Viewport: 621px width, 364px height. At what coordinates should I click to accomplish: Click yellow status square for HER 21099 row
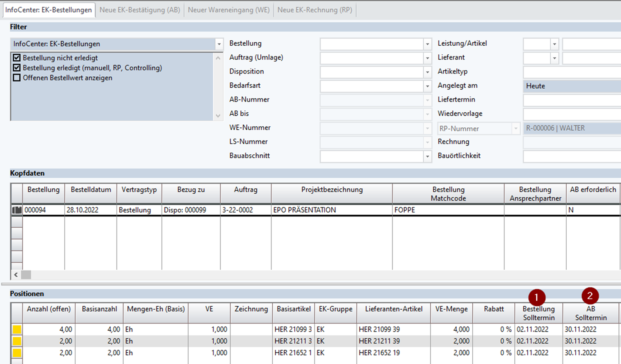pyautogui.click(x=17, y=330)
